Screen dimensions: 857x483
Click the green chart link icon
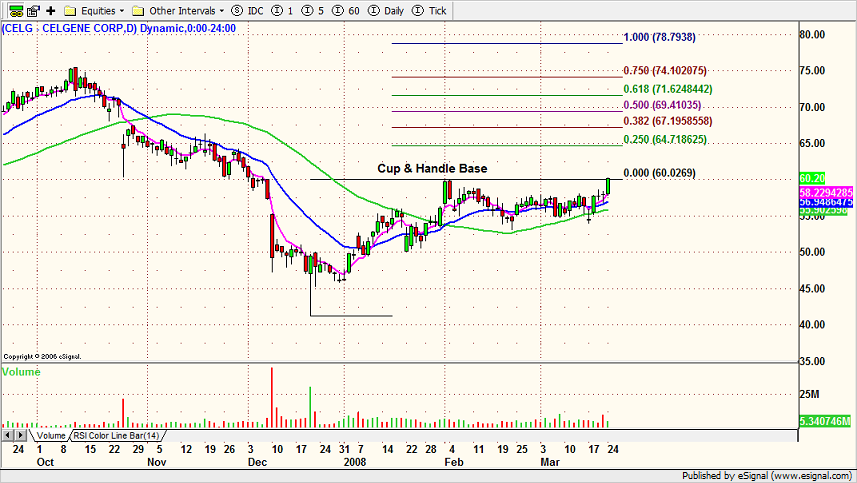16,10
